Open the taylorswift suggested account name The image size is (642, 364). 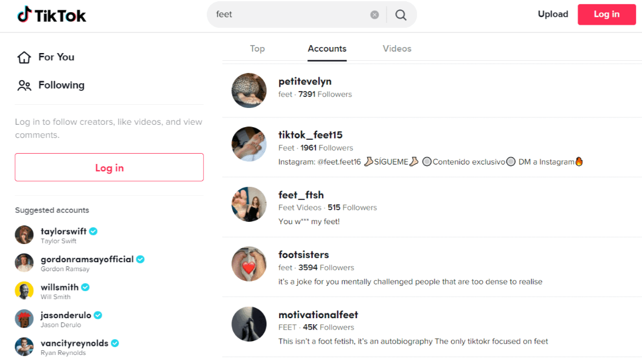click(63, 231)
